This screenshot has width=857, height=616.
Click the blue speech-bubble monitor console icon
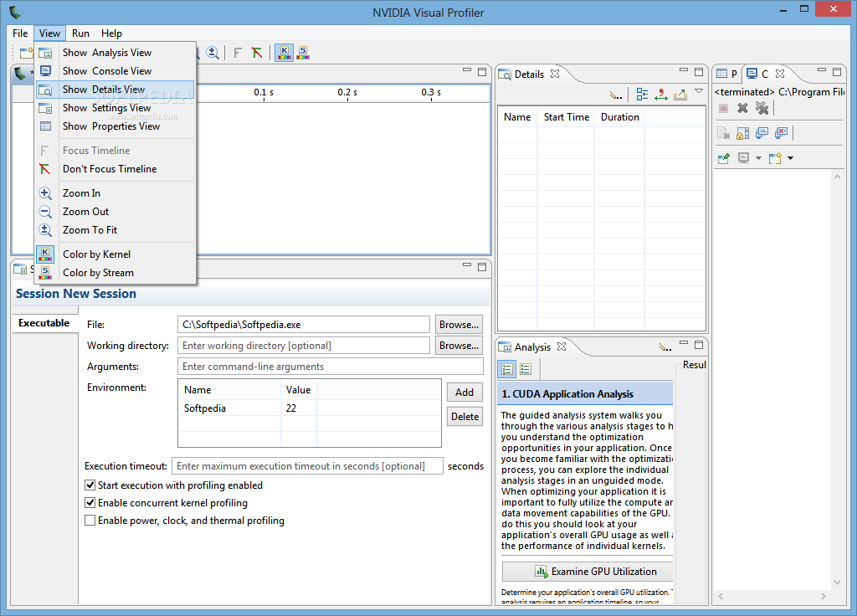coord(762,133)
